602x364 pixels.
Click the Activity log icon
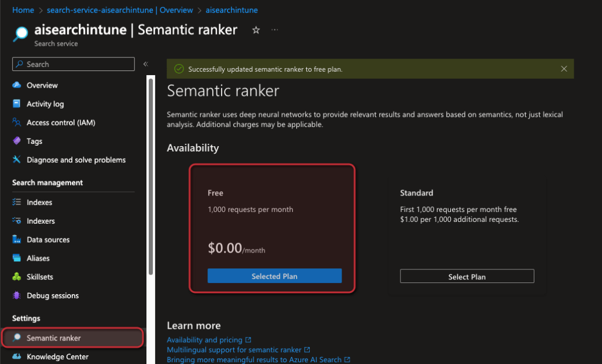[x=16, y=104]
